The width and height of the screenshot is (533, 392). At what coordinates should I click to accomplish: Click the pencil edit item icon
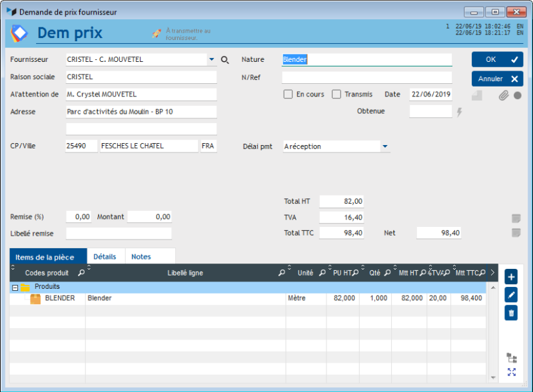tap(511, 295)
